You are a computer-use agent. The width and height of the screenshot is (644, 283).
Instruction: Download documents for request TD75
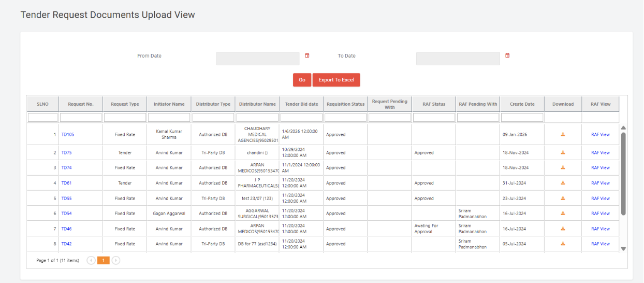563,152
